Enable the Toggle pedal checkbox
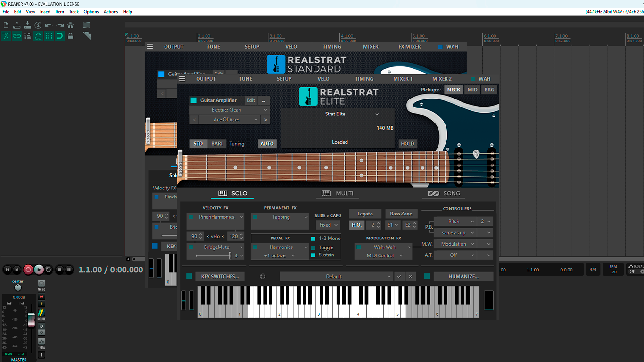This screenshot has width=644, height=362. tap(313, 247)
